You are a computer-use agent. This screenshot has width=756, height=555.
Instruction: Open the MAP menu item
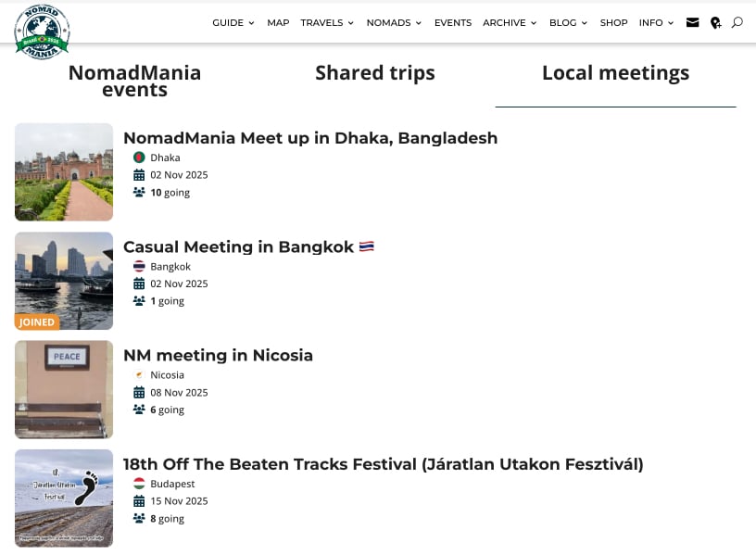coord(278,22)
